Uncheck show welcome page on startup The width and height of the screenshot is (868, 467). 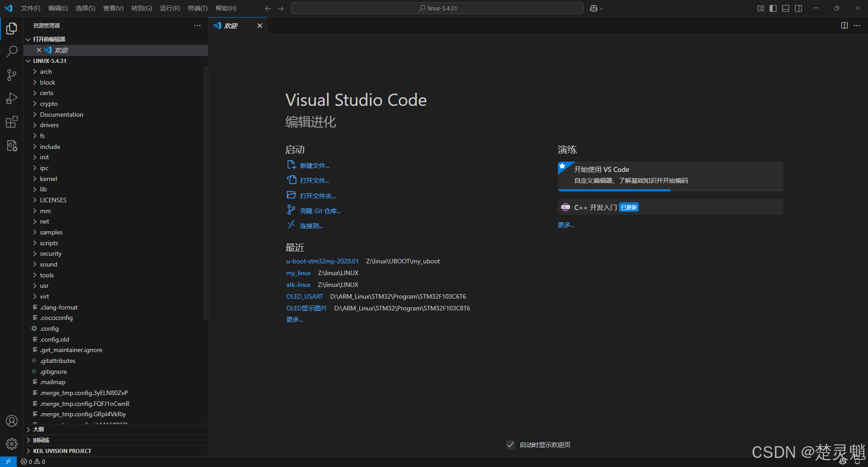click(510, 445)
